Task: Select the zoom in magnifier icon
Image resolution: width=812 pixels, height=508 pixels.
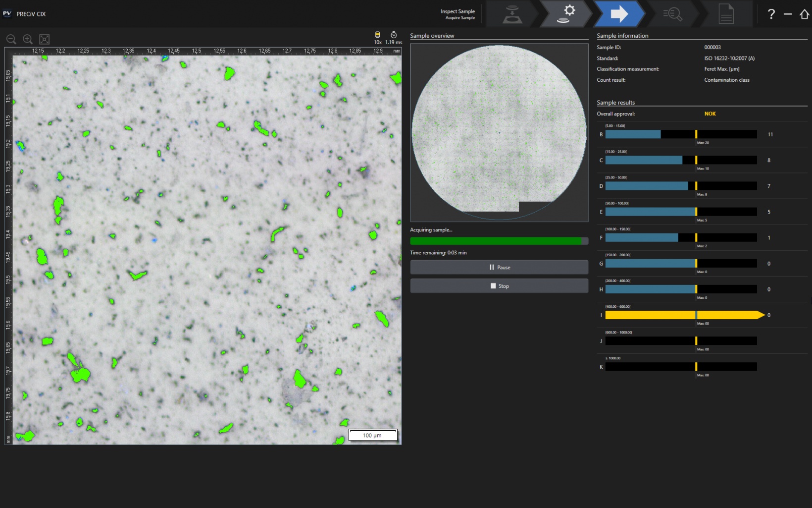Action: (28, 39)
